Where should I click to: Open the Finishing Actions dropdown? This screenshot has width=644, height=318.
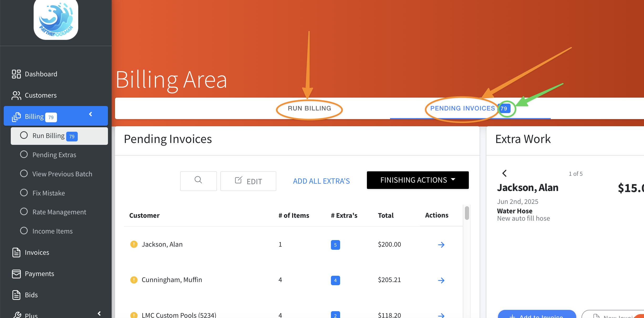418,180
